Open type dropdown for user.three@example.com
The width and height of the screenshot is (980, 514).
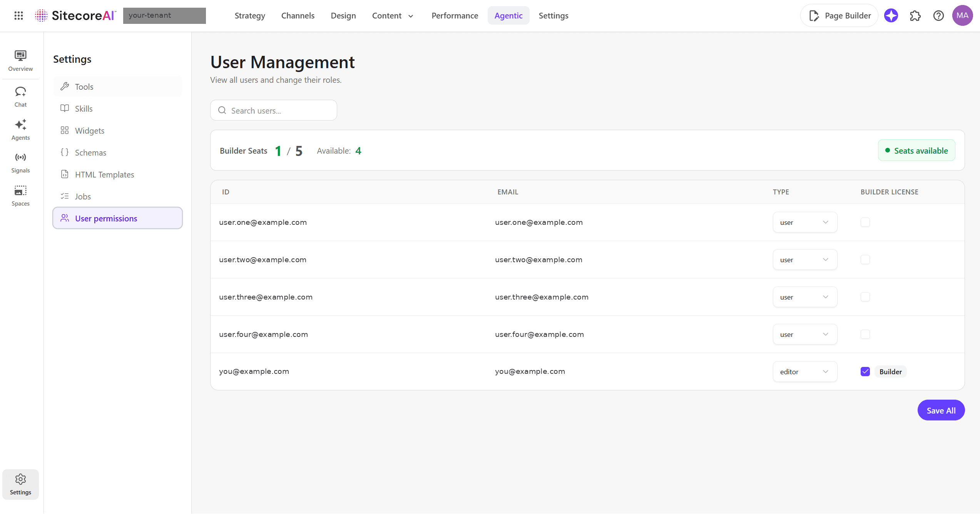pos(805,297)
